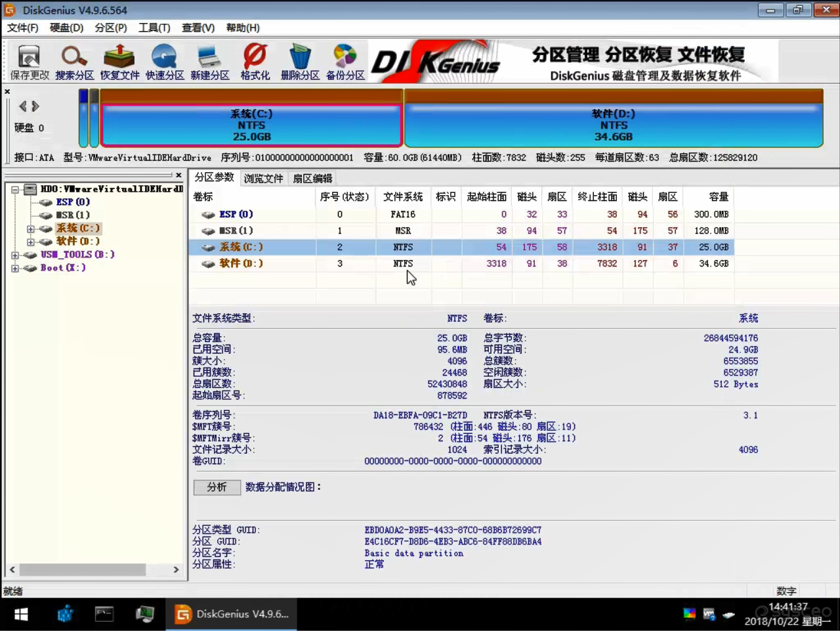The height and width of the screenshot is (631, 840).
Task: Switch to the 浏览文件 tab
Action: 263,179
